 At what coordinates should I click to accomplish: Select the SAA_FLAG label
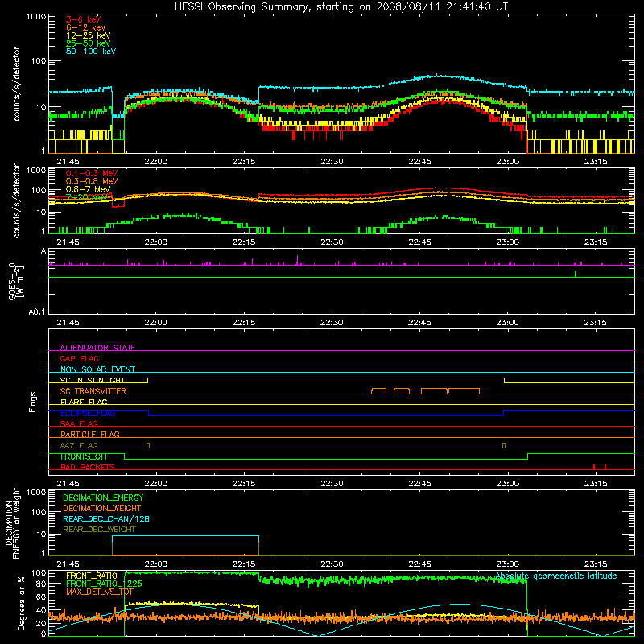tap(79, 423)
